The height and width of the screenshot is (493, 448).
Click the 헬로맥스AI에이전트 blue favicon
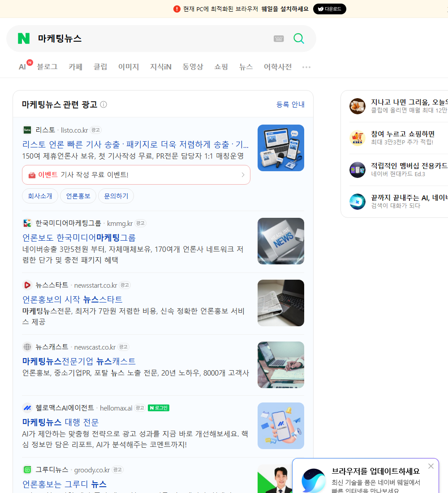(27, 408)
